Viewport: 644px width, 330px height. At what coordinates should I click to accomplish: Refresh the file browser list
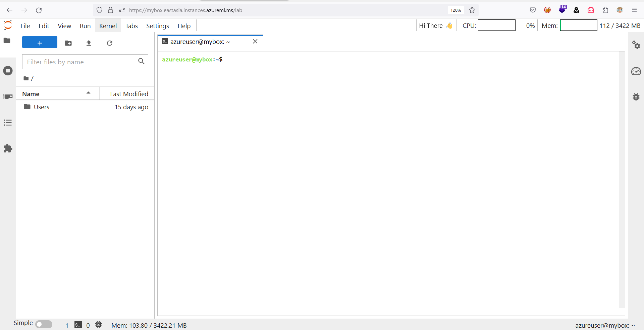tap(110, 43)
